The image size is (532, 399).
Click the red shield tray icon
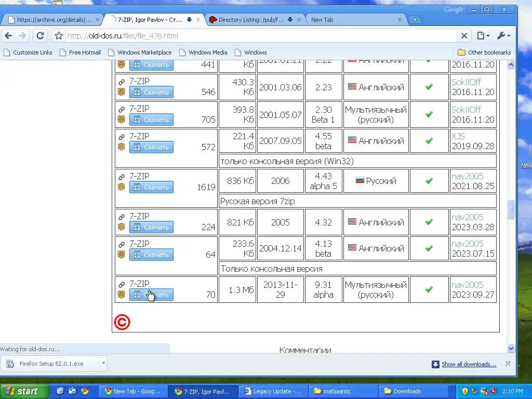494,391
